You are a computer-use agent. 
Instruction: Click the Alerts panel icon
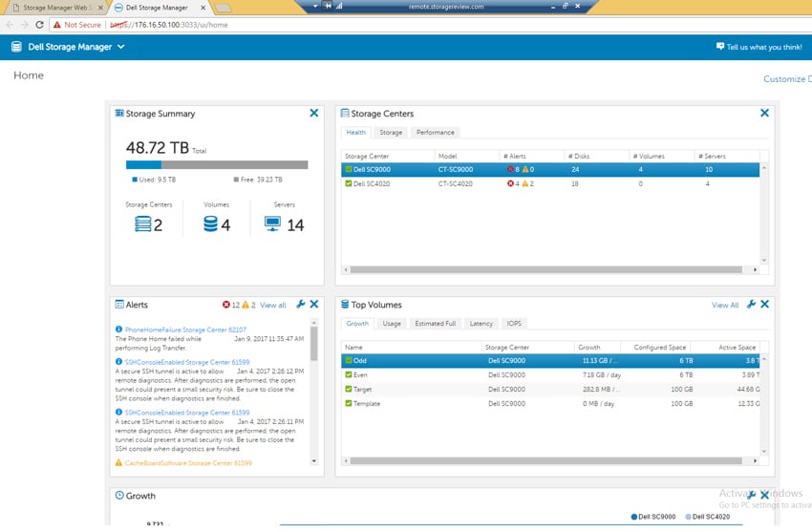tap(119, 305)
